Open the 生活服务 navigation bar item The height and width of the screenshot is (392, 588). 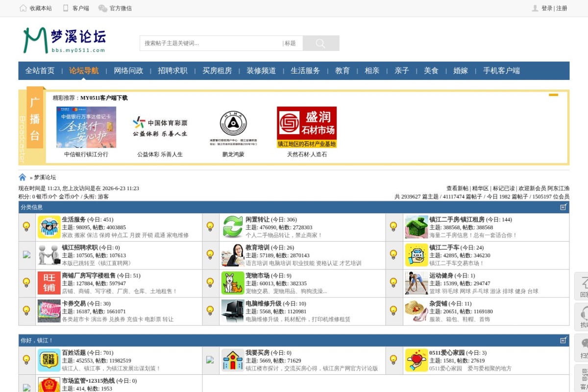click(305, 71)
